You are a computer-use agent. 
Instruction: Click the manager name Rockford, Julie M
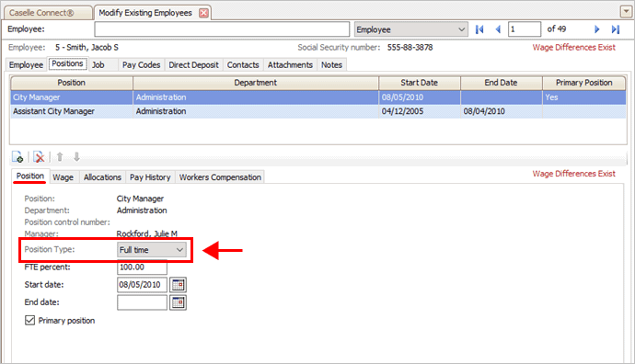click(147, 233)
